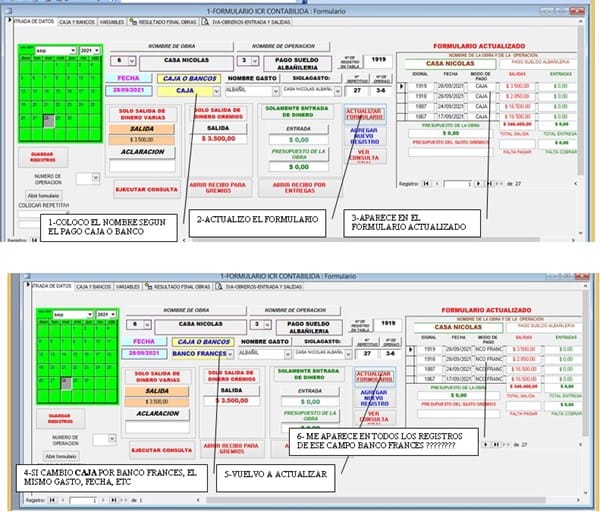Click ACTUALIZAR FORMULARIO button in lower window
The width and height of the screenshot is (600, 512).
(375, 377)
